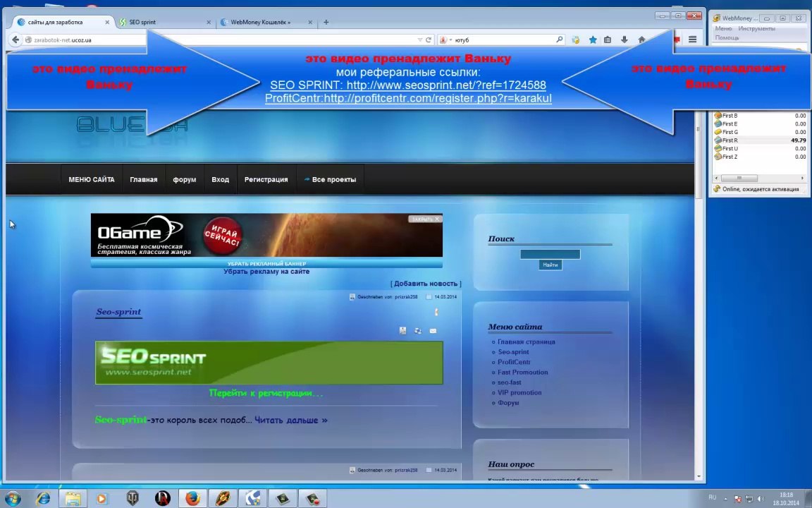Viewport: 812px width, 508px height.
Task: Open МЕНЮ САЙТА in navigation bar
Action: [x=92, y=179]
